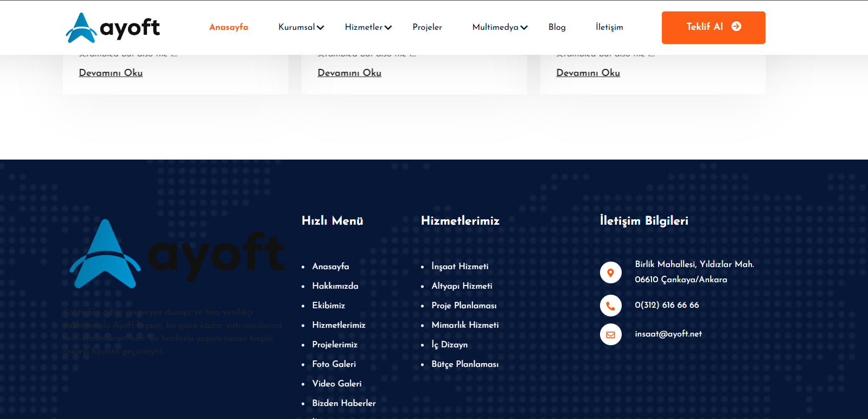The width and height of the screenshot is (868, 419).
Task: Follow Devamını Oku link on middle card
Action: [349, 73]
